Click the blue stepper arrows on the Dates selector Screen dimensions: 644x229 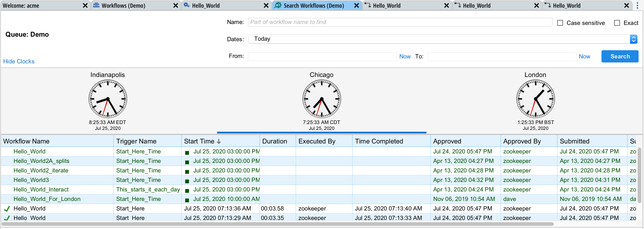(634, 39)
